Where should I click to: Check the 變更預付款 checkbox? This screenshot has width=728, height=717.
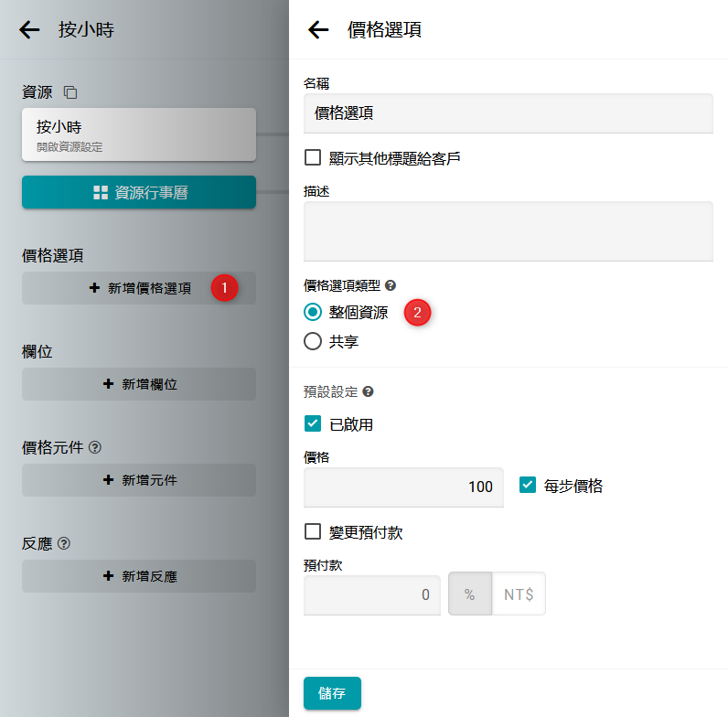(313, 531)
